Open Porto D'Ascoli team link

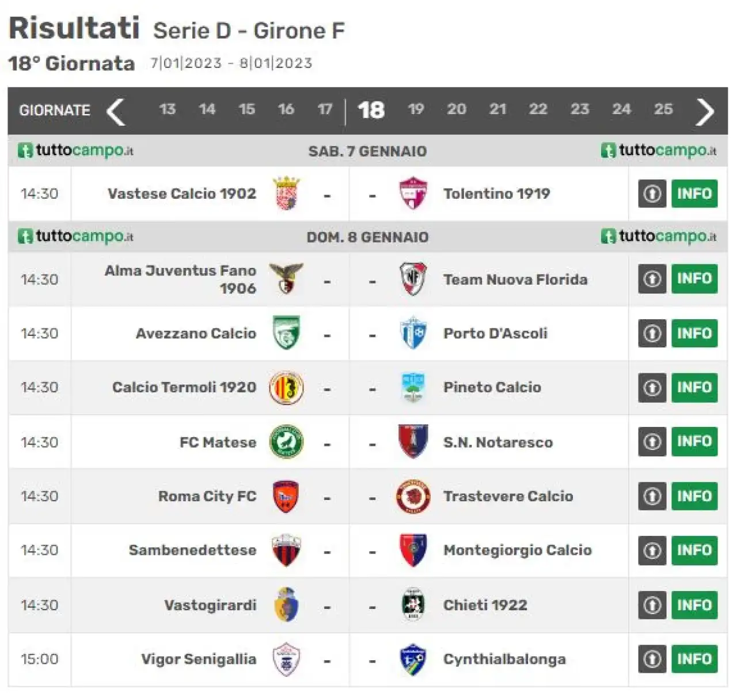point(495,334)
